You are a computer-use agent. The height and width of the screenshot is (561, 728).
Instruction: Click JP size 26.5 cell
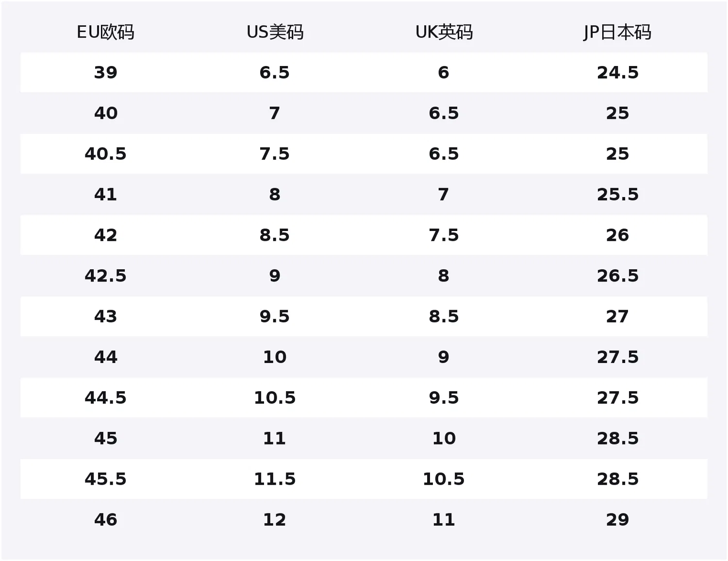[617, 276]
